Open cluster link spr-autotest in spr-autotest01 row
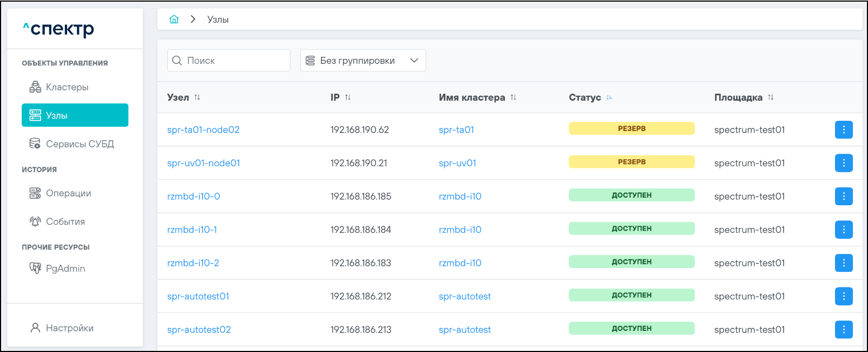The image size is (868, 352). point(465,296)
